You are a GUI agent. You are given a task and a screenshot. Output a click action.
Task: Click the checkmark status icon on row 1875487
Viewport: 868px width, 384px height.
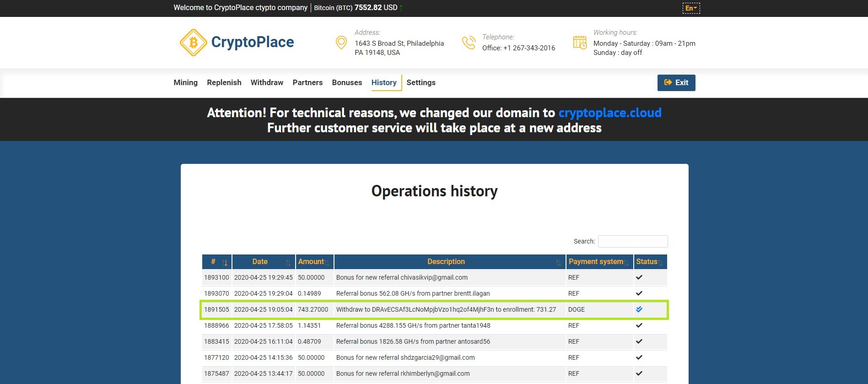(639, 373)
